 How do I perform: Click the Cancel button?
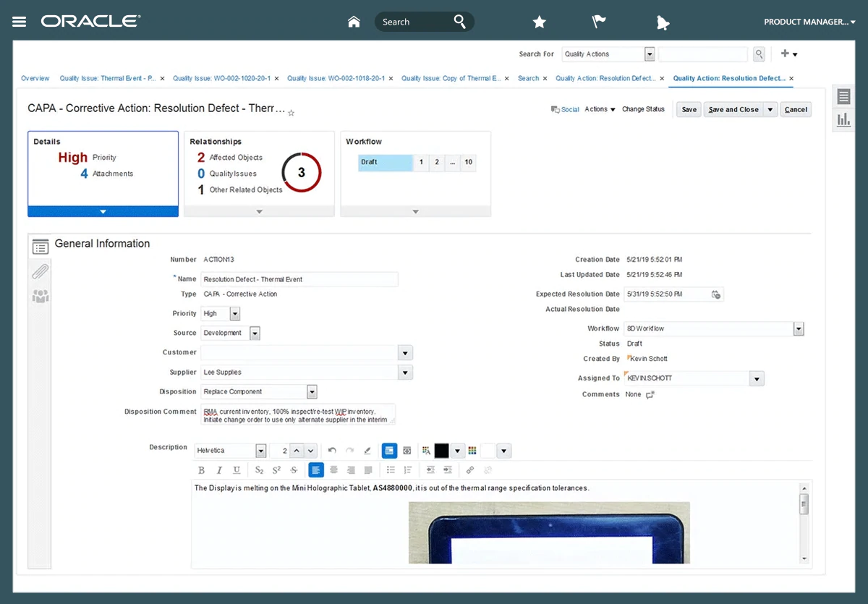click(796, 110)
